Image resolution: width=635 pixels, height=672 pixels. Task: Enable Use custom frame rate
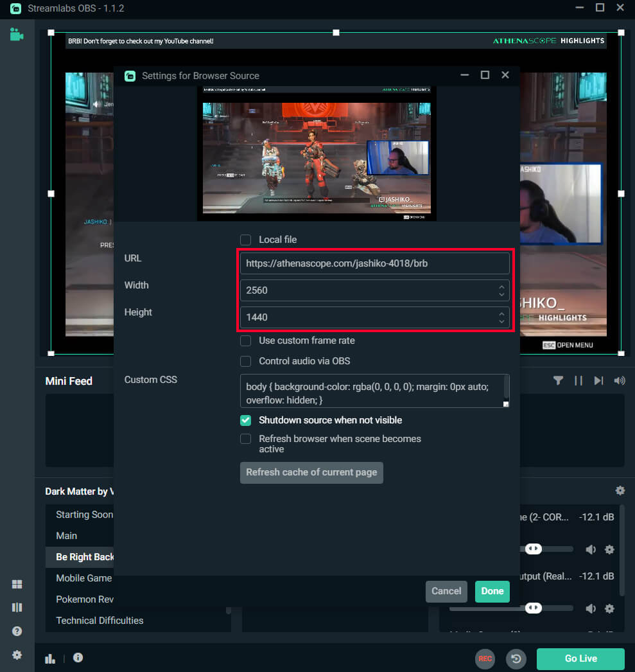point(246,340)
